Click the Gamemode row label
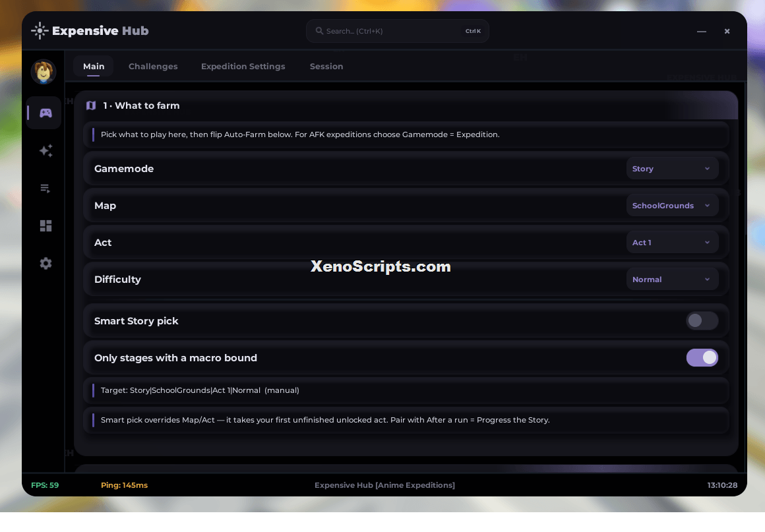Viewport: 765px width, 532px height. [124, 169]
